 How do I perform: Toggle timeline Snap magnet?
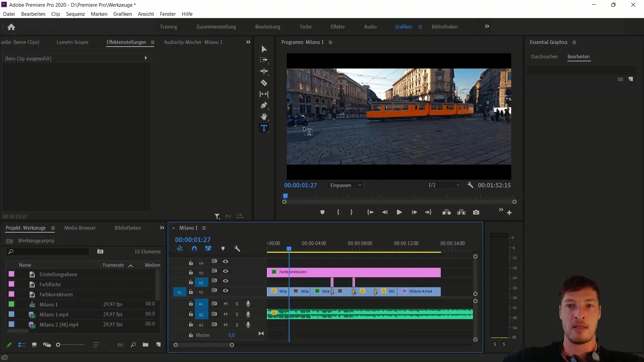194,249
